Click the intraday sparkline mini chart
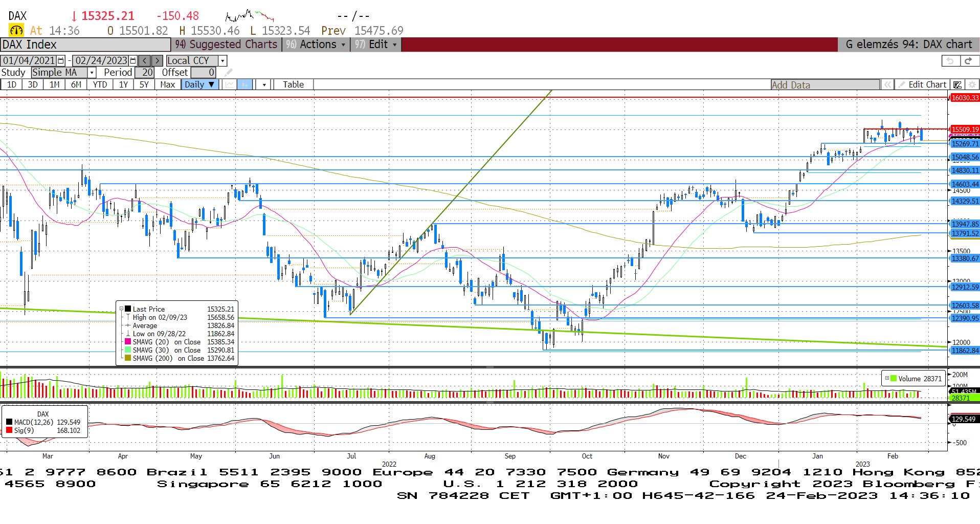This screenshot has height=524, width=980. click(x=250, y=15)
